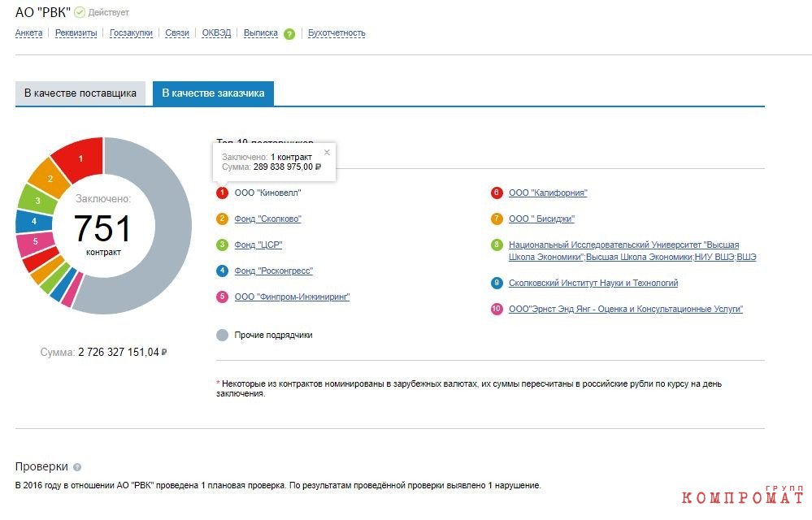Open ООО "Калифорния" supplier link

(548, 193)
